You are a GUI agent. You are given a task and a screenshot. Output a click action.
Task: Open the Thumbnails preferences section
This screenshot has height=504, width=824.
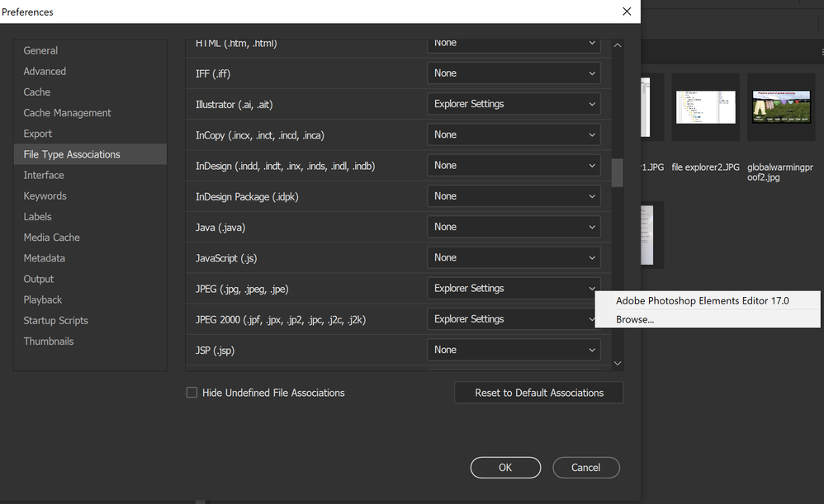tap(48, 341)
